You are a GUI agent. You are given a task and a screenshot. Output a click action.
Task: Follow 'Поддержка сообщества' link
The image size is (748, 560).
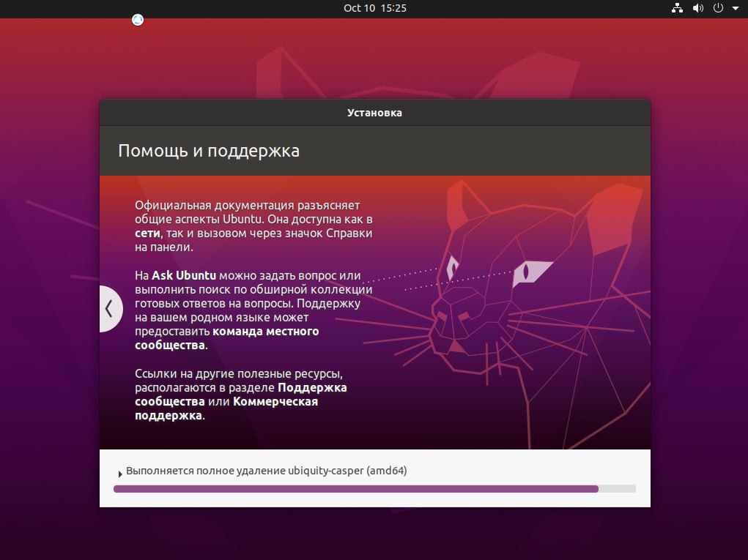click(241, 395)
